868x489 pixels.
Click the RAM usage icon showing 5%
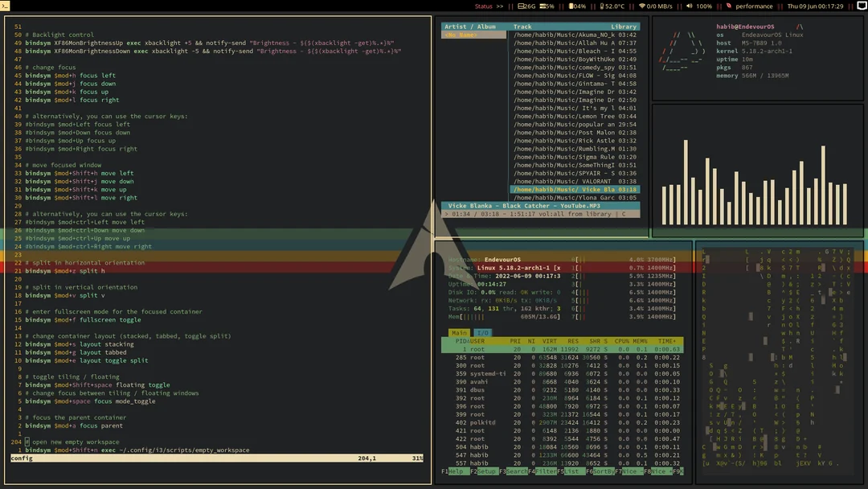[x=542, y=6]
